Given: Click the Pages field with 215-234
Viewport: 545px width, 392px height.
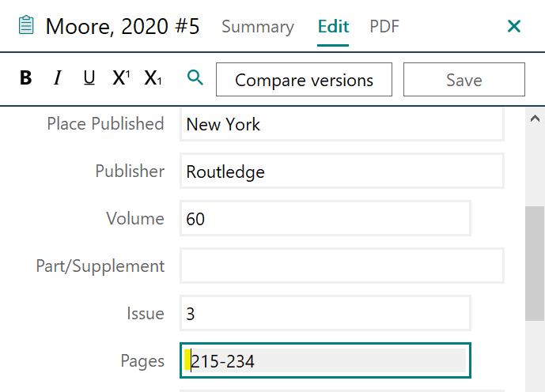Looking at the screenshot, I should [325, 361].
